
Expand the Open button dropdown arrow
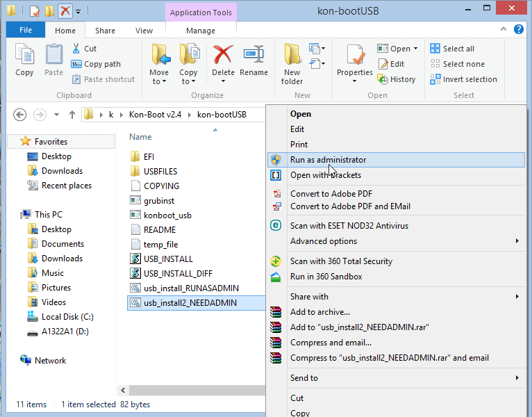[415, 49]
